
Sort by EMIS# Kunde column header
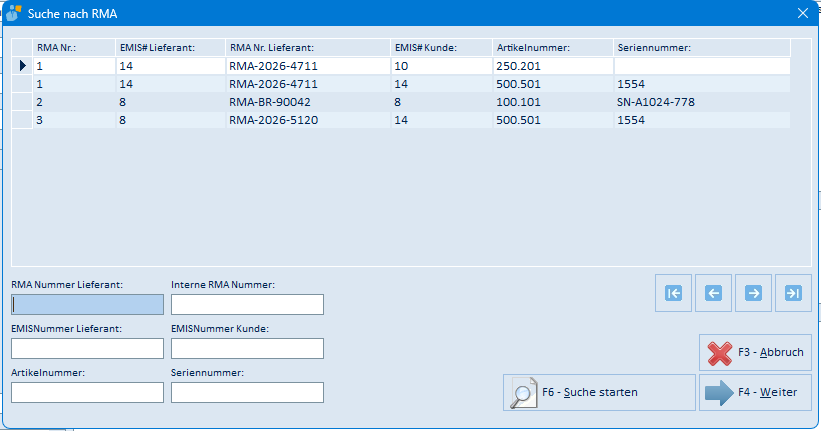(x=441, y=48)
